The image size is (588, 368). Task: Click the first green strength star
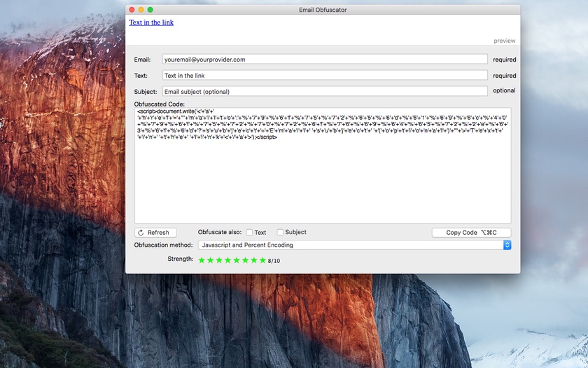pyautogui.click(x=202, y=260)
